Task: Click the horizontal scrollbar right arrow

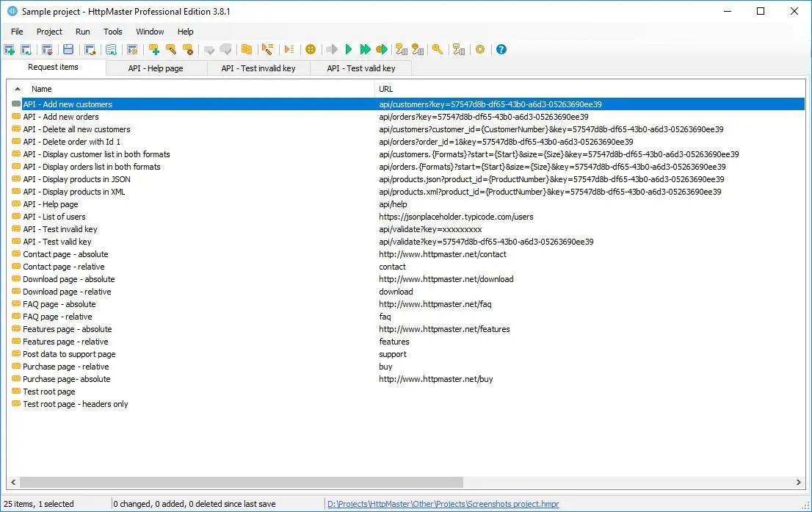Action: point(799,482)
